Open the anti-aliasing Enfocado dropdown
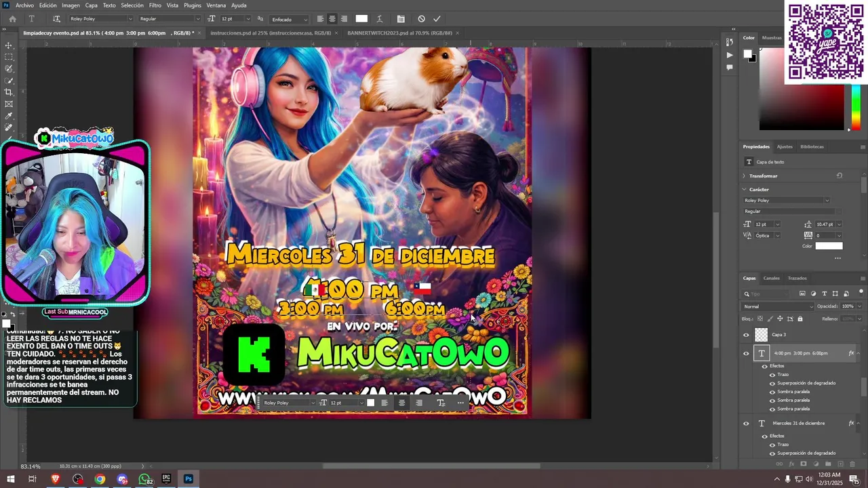Screen dimensions: 868x488 (x=290, y=19)
